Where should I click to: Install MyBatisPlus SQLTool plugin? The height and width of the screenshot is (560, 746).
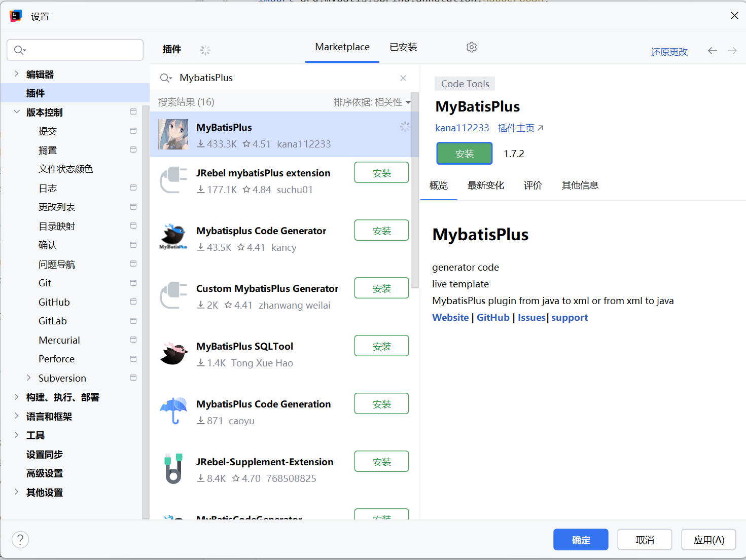[382, 346]
